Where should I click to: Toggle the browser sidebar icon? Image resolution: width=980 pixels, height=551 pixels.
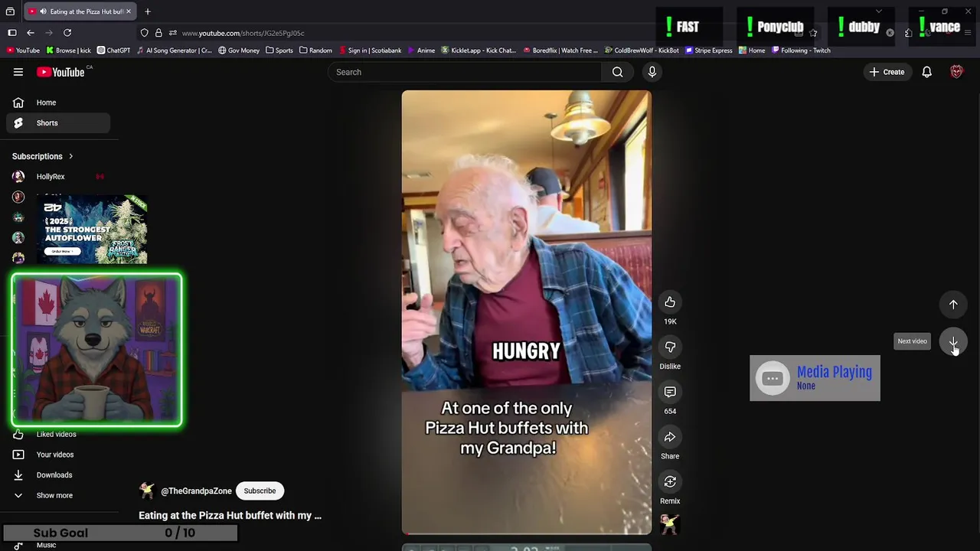tap(12, 33)
